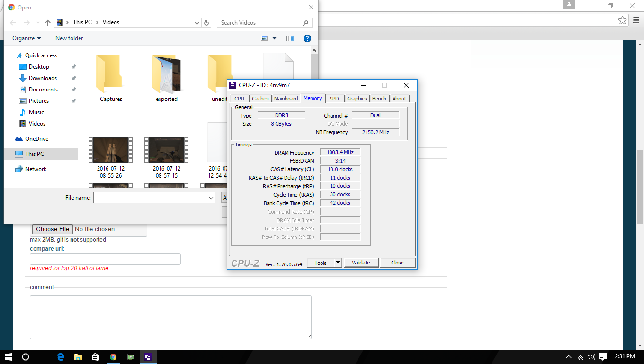Screen dimensions: 644x364
Task: Select Pictures in the navigation pane
Action: [x=39, y=101]
